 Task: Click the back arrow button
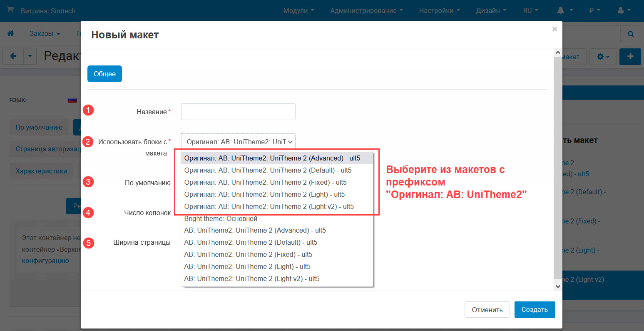pyautogui.click(x=13, y=56)
